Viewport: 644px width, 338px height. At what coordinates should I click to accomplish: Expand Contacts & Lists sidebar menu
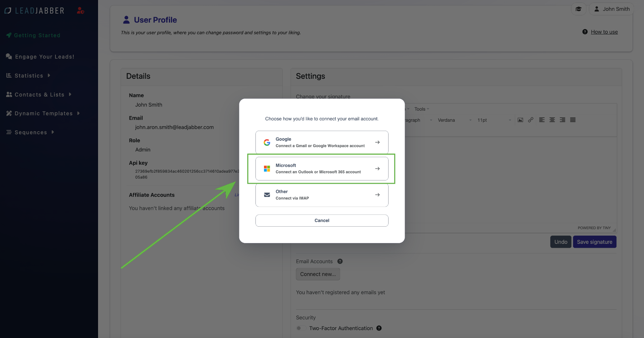[x=39, y=95]
